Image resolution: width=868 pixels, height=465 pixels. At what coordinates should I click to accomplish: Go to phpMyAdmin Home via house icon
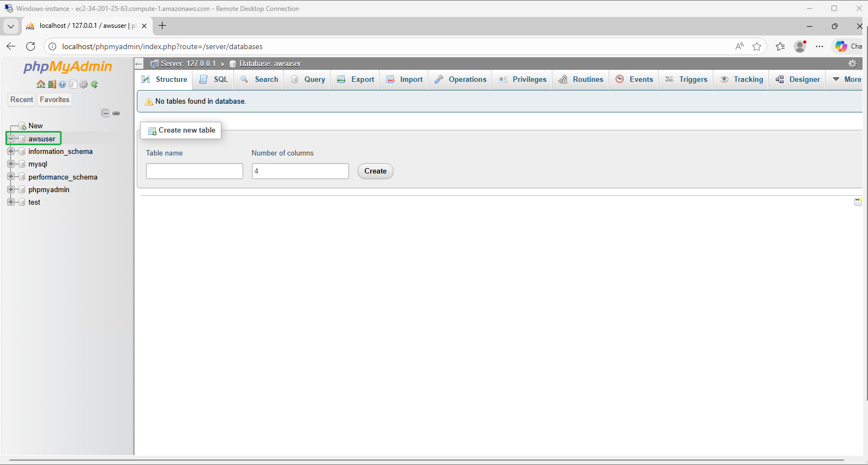pyautogui.click(x=41, y=84)
